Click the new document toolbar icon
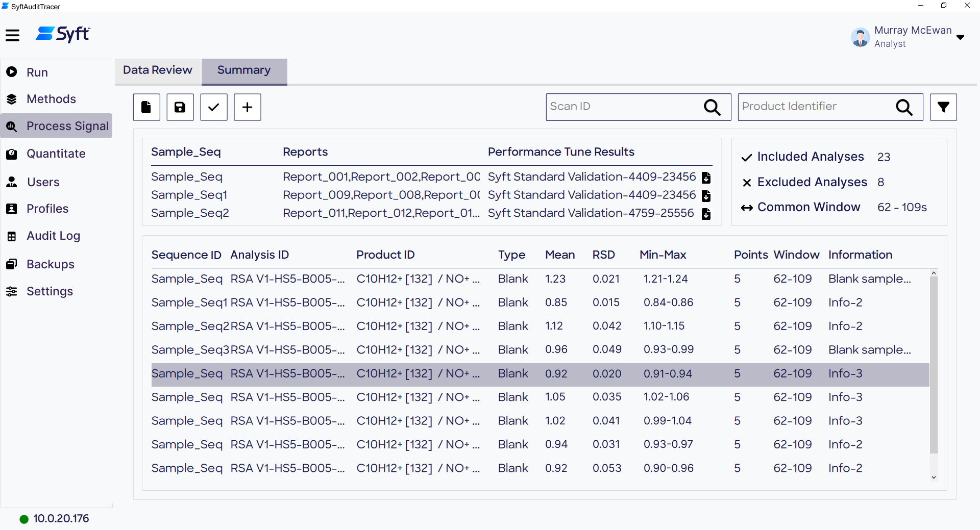 (146, 107)
